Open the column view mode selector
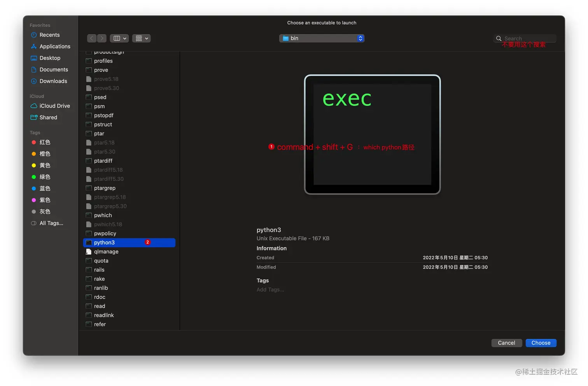The height and width of the screenshot is (386, 588). [119, 38]
